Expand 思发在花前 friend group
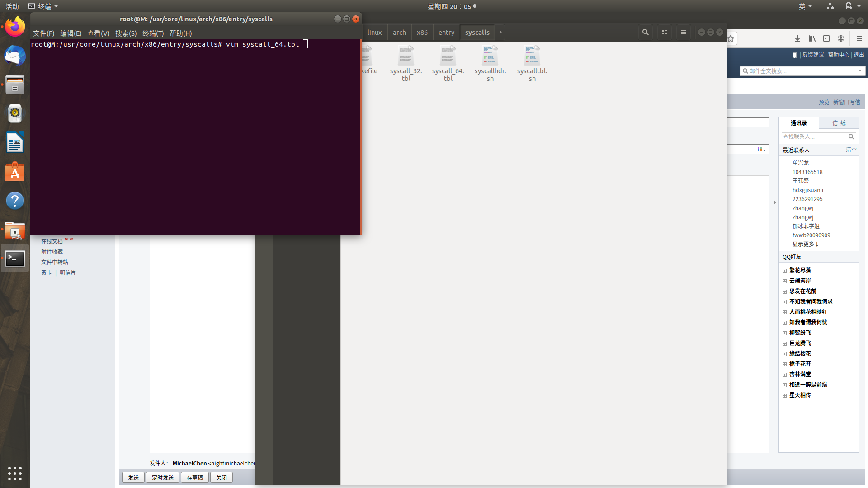 click(x=785, y=291)
